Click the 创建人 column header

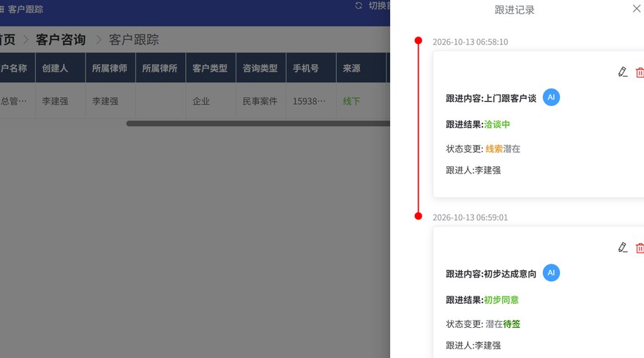click(60, 68)
